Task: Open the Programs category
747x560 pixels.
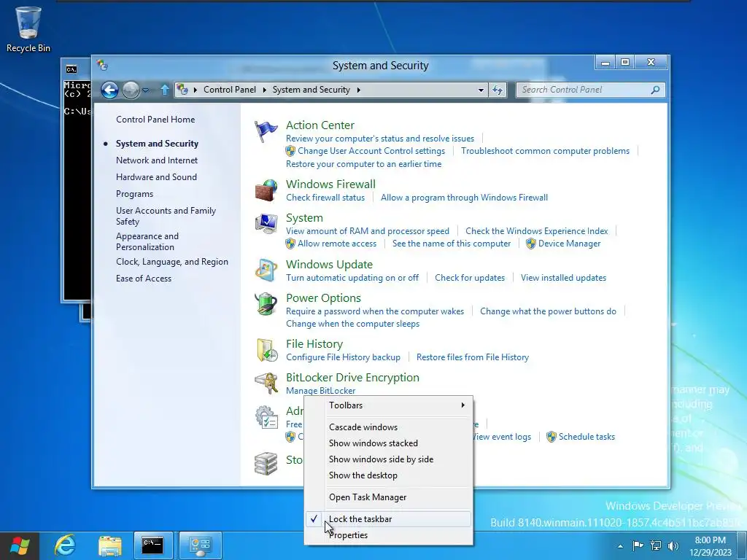Action: 134,194
